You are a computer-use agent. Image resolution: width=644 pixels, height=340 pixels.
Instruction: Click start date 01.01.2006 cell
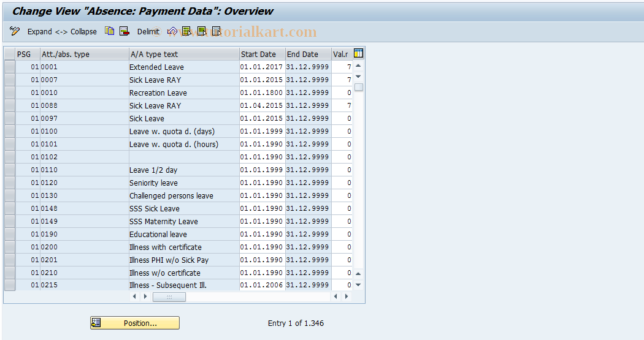262,285
